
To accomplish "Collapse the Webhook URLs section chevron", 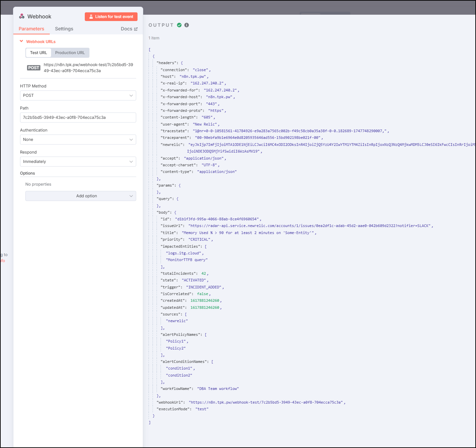I will [21, 41].
